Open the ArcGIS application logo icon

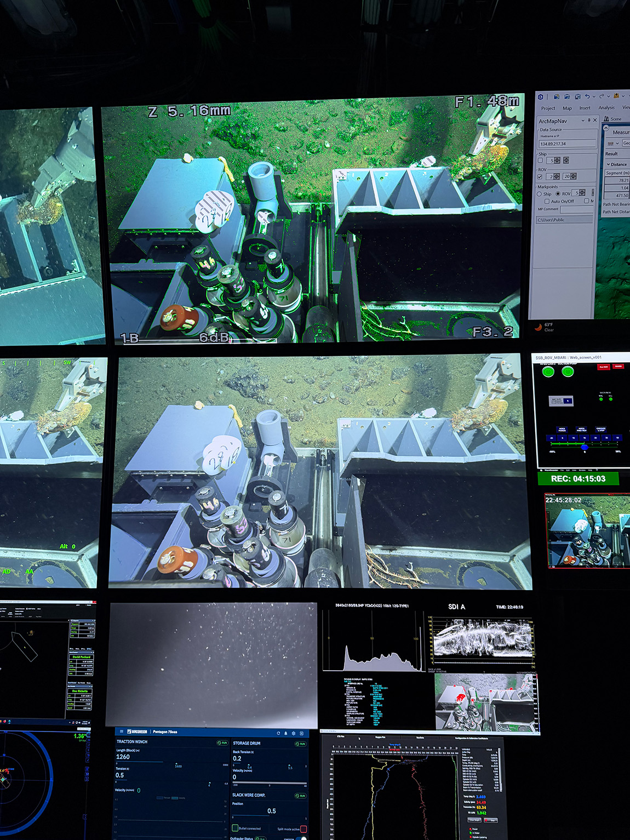(540, 97)
